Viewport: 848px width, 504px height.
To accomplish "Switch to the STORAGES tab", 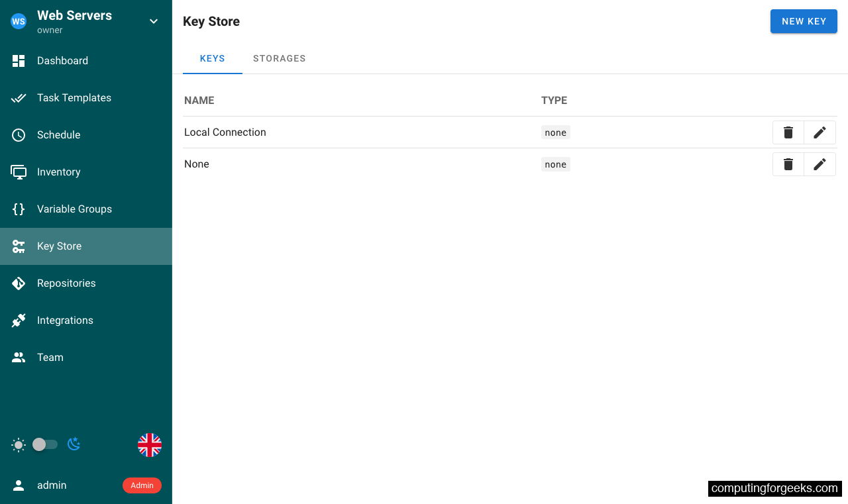I will point(279,58).
